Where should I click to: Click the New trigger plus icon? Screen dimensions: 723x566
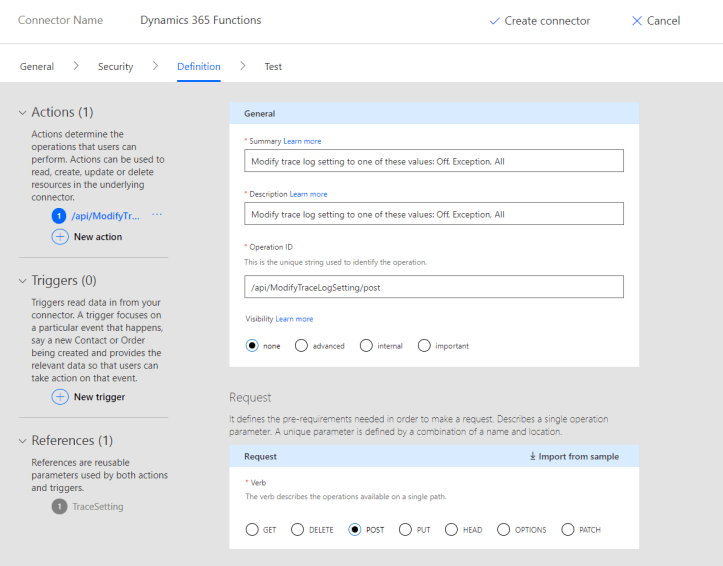pyautogui.click(x=60, y=397)
